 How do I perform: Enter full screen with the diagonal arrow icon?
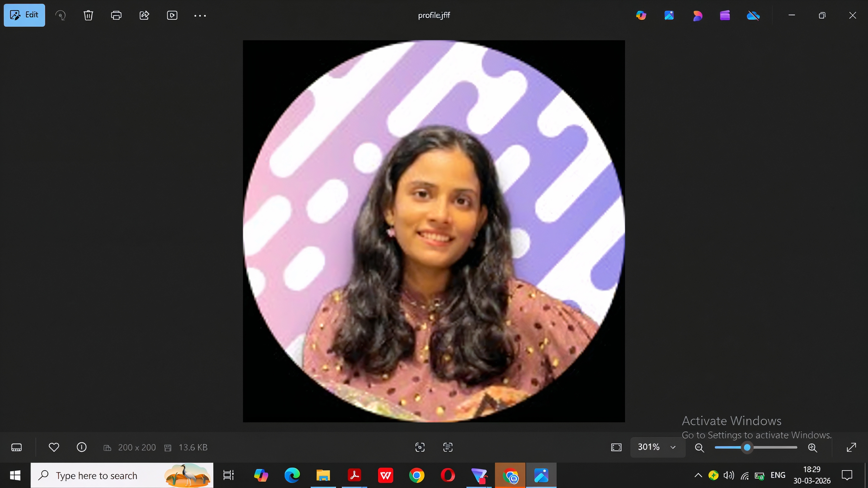click(851, 447)
